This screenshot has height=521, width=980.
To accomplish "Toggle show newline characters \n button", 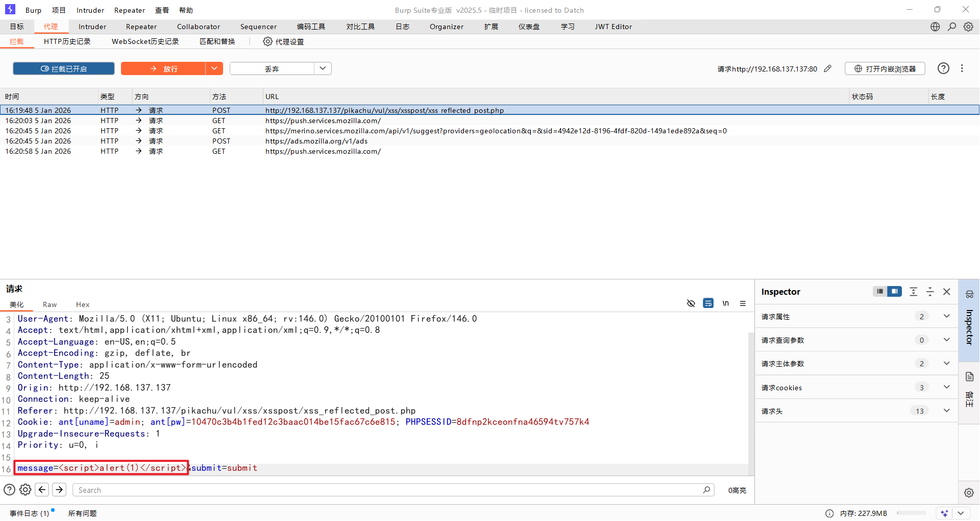I will (726, 303).
